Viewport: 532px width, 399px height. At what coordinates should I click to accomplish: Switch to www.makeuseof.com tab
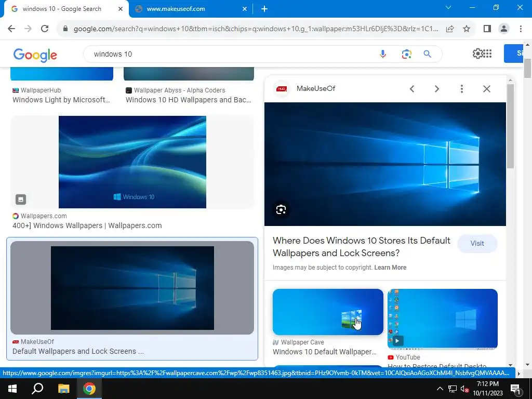(x=176, y=9)
